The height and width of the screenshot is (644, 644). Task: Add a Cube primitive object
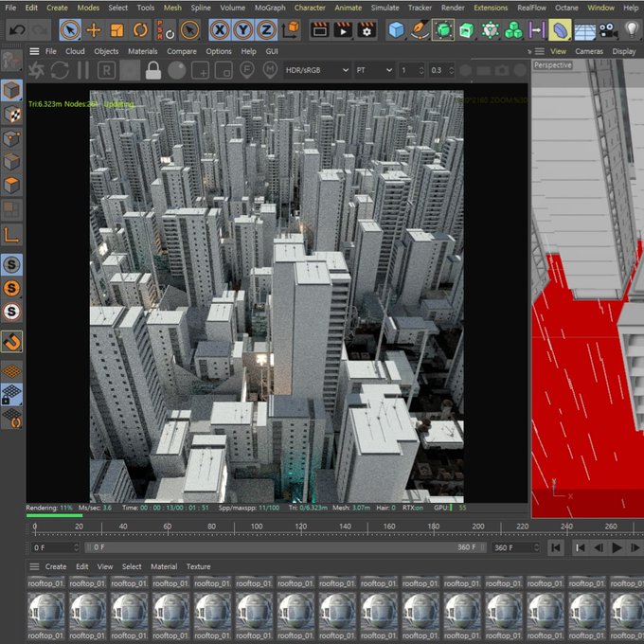pyautogui.click(x=396, y=30)
